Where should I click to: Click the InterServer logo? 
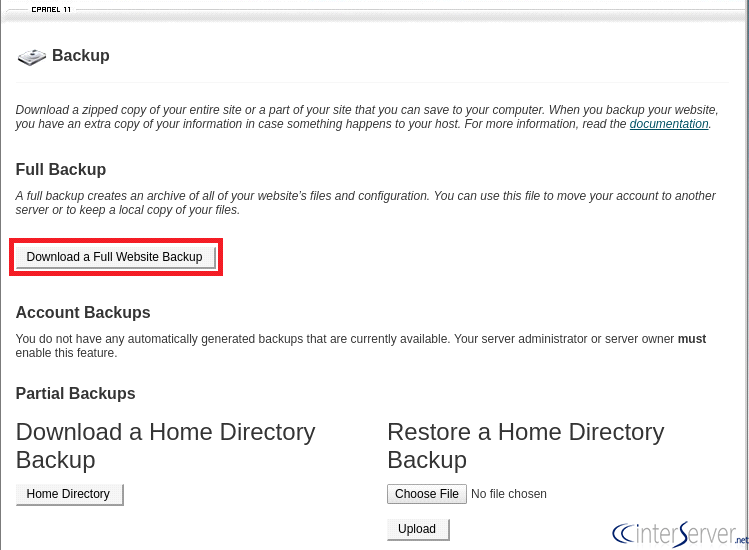click(678, 533)
